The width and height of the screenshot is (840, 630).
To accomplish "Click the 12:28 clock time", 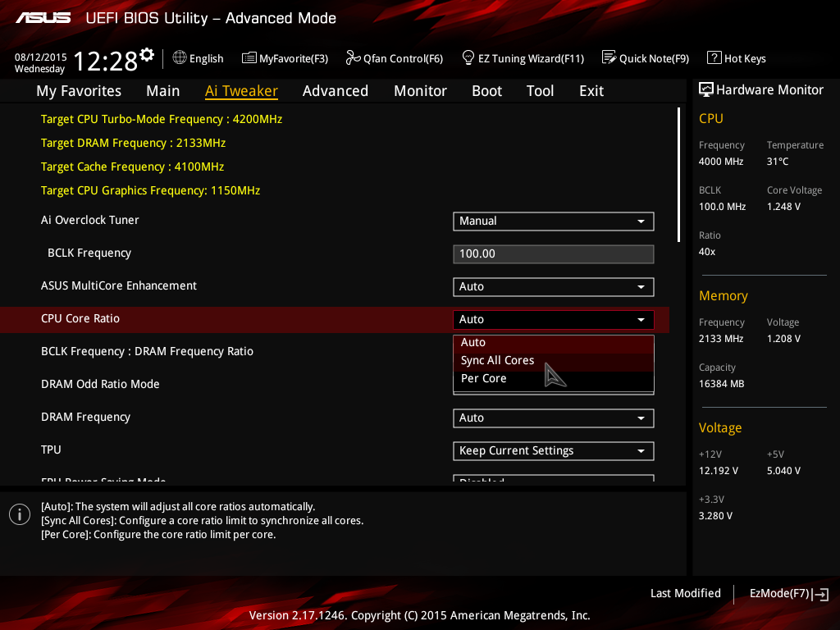I will click(106, 61).
